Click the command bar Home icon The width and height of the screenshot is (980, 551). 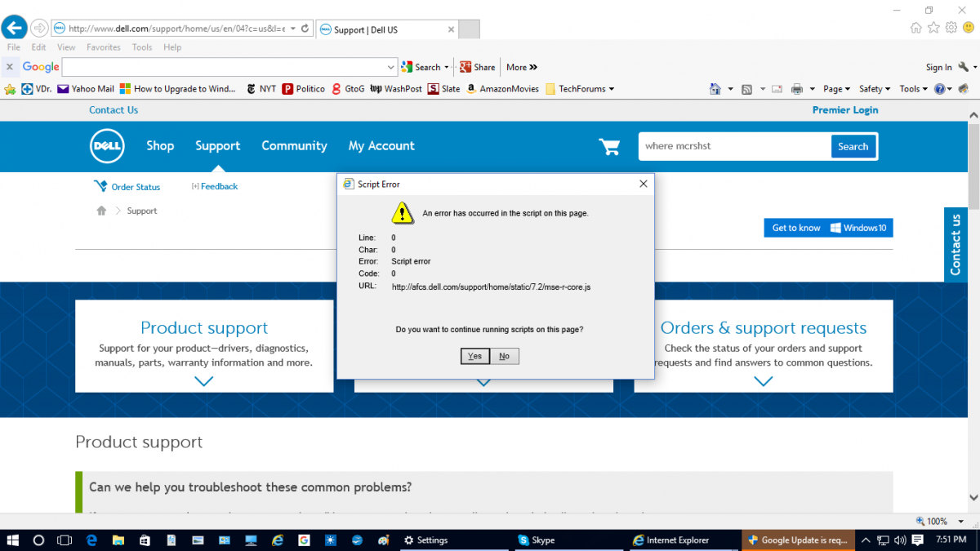715,89
